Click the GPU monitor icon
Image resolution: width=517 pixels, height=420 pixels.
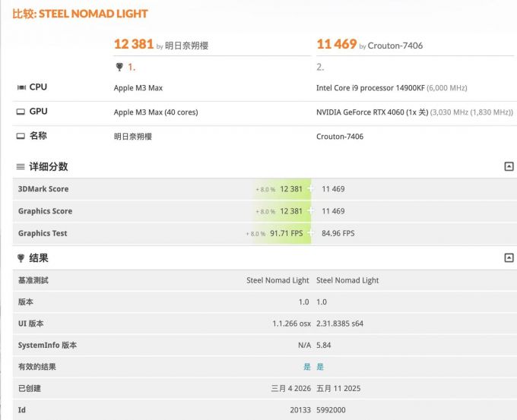(21, 112)
